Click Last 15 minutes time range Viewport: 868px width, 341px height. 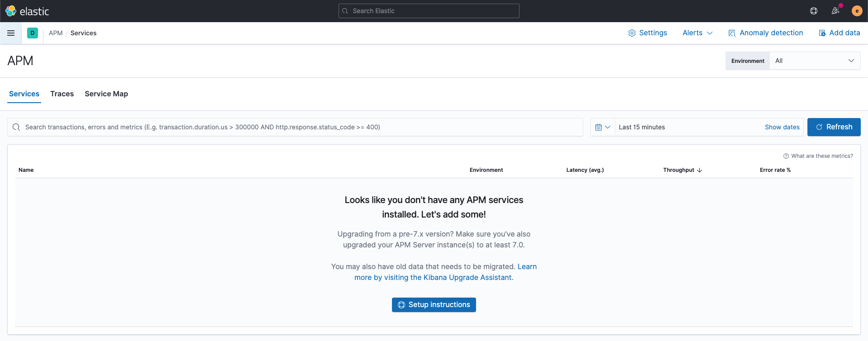[x=642, y=127]
